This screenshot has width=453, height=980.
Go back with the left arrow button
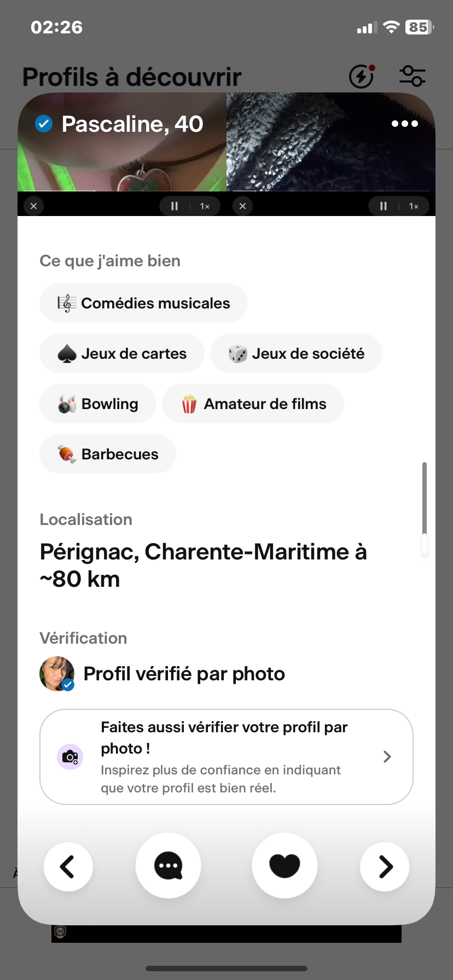tap(68, 866)
